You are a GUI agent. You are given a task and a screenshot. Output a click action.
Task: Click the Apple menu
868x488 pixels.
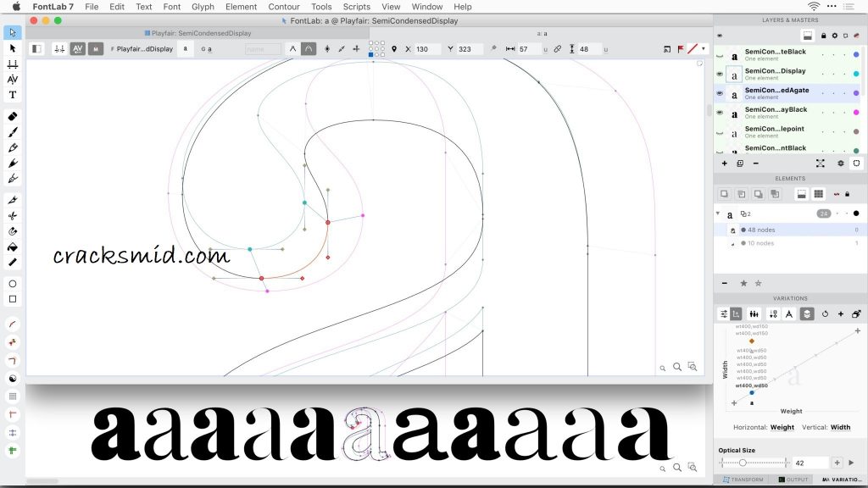coord(16,7)
